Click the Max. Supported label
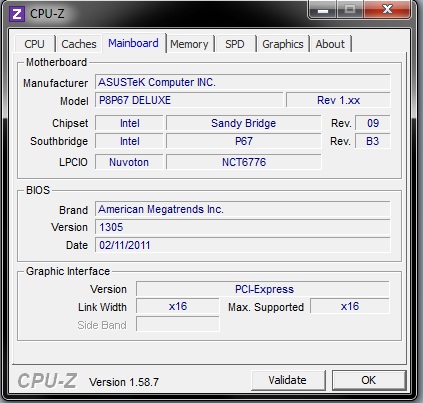 [x=266, y=307]
